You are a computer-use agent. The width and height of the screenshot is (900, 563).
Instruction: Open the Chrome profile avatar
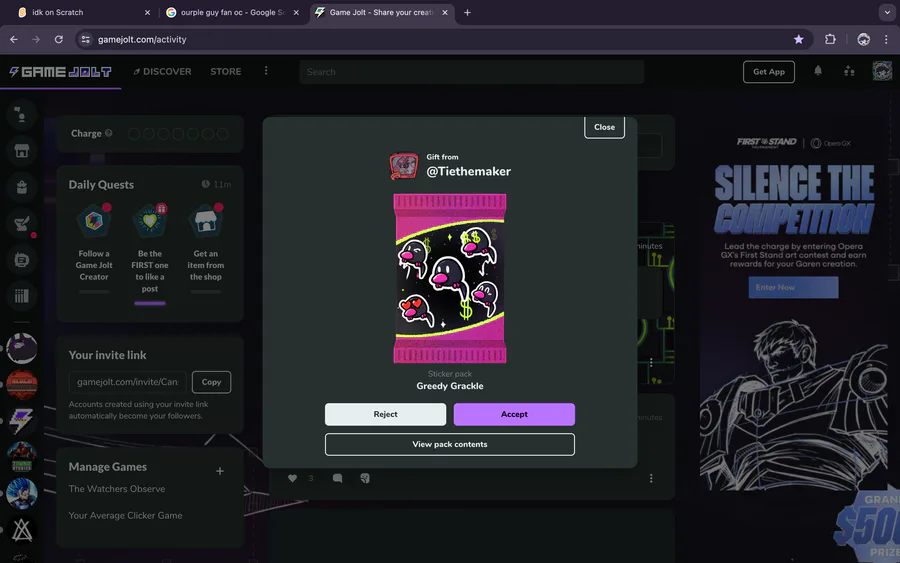click(863, 39)
